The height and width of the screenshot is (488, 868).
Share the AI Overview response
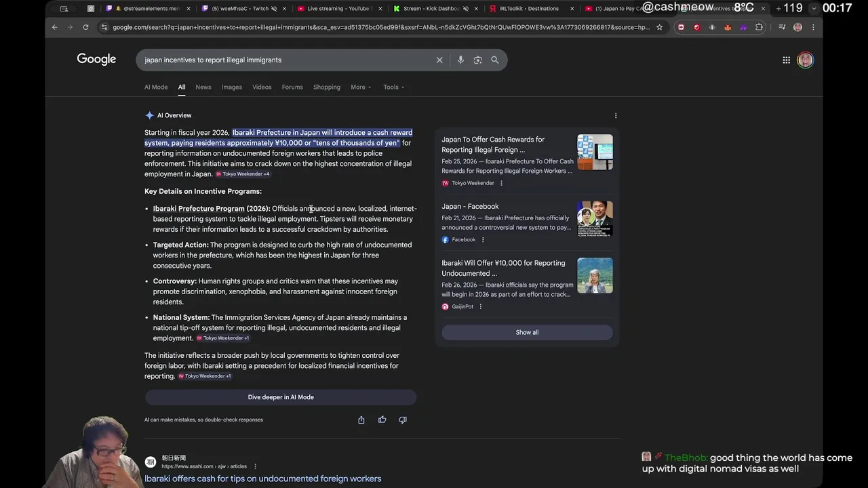[361, 420]
